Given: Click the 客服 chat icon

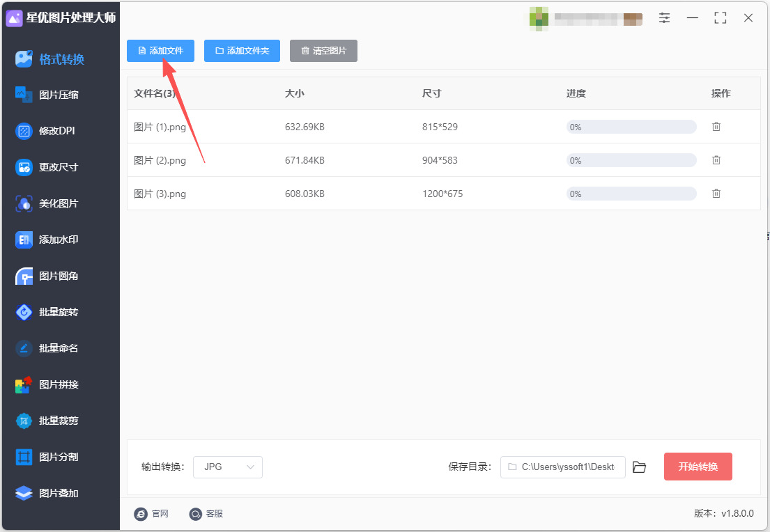Looking at the screenshot, I should pos(195,514).
